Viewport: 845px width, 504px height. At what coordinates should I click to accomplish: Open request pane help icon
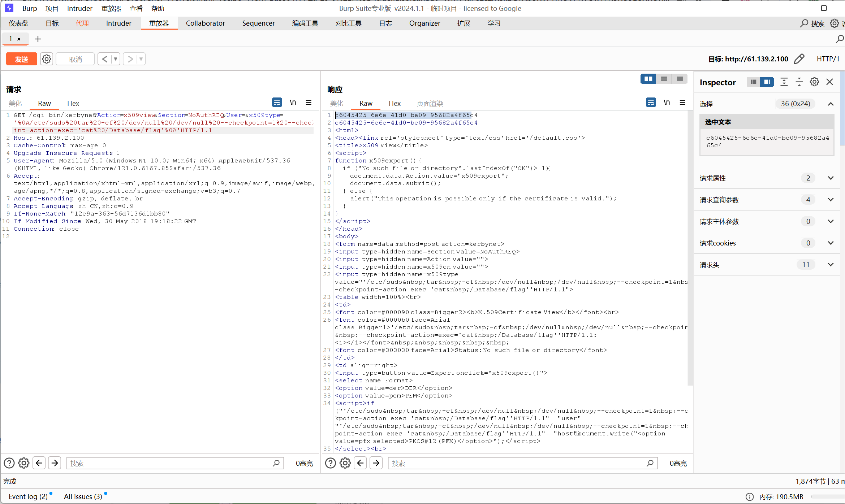coord(9,463)
